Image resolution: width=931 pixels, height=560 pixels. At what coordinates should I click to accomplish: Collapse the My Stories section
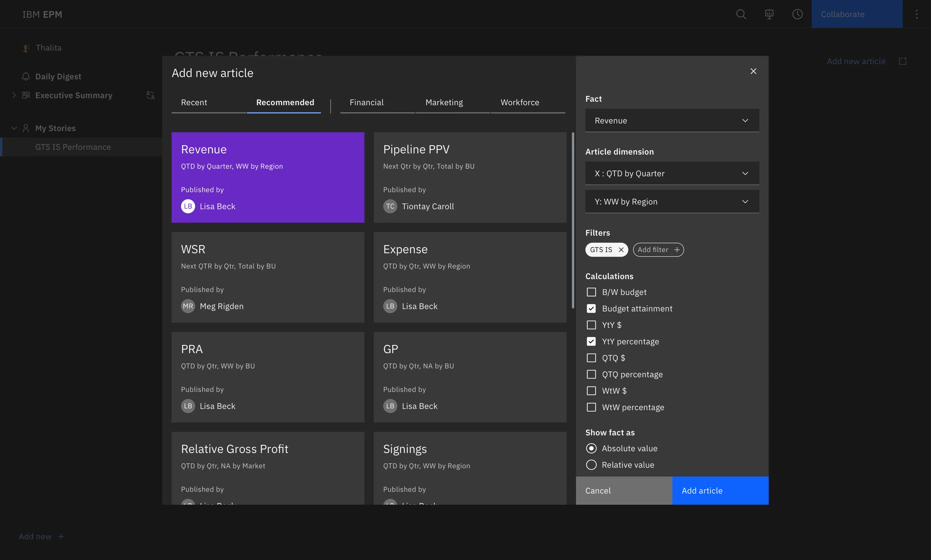(14, 128)
